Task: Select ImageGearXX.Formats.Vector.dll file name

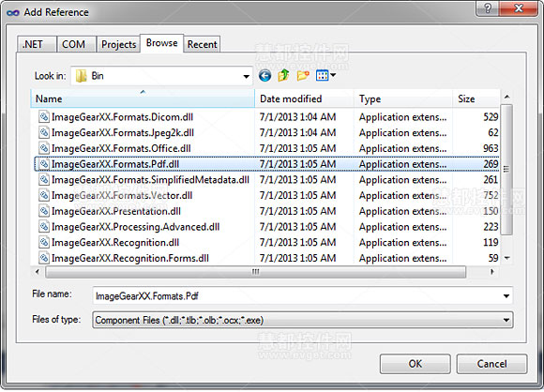Action: (x=122, y=195)
